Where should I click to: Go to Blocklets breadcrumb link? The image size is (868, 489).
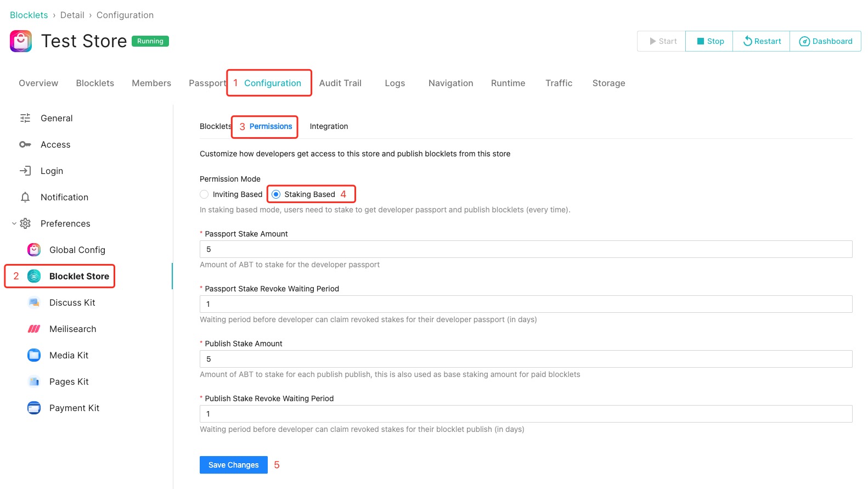pos(29,15)
